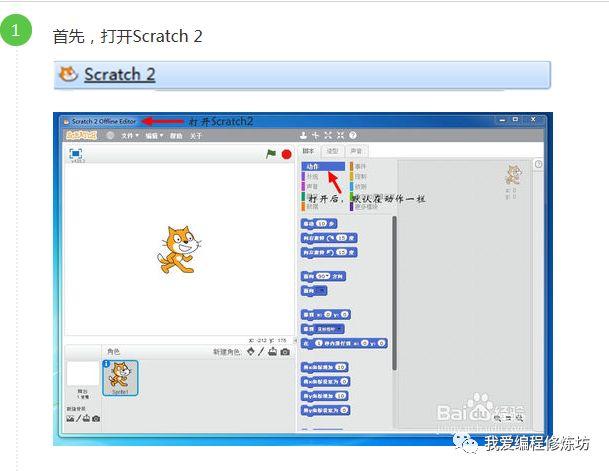The width and height of the screenshot is (609, 471).
Task: Upload backdrop from file icon
Action: [86, 418]
